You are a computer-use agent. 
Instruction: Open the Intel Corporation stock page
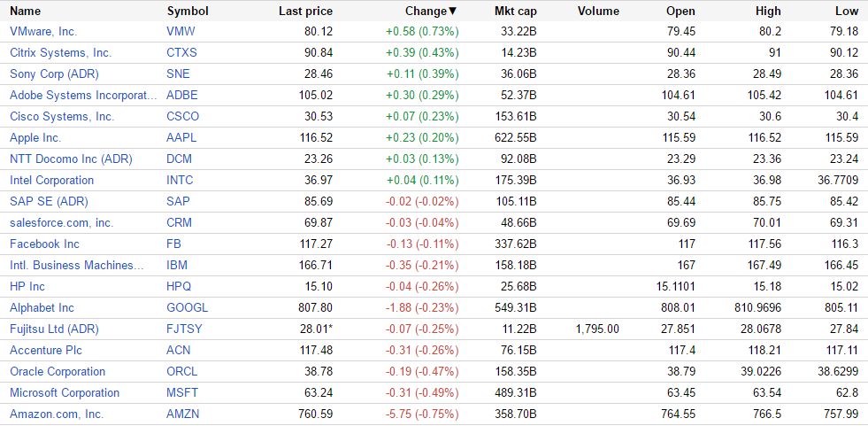(51, 180)
